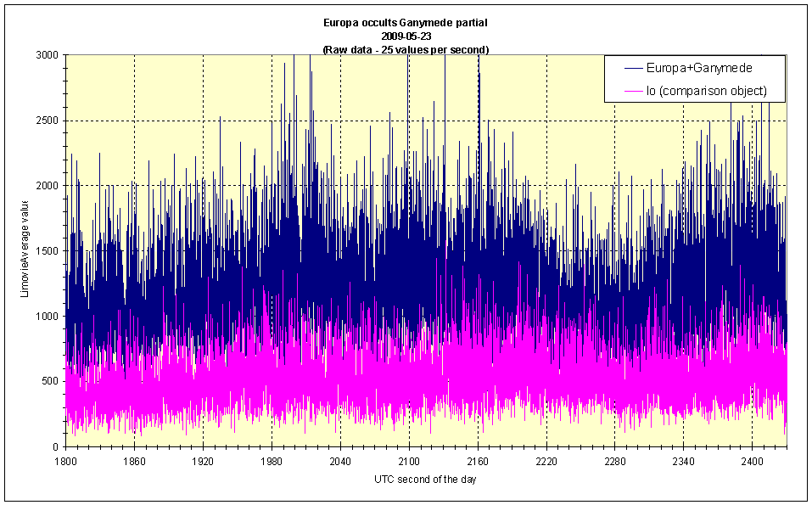812x505 pixels.
Task: Click the x-axis title 'UTC second of the day'
Action: tap(425, 479)
